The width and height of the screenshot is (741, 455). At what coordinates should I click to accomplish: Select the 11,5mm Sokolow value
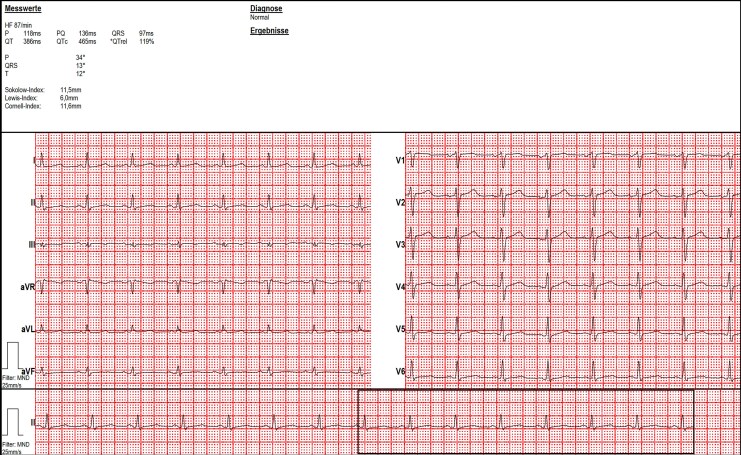coord(71,90)
